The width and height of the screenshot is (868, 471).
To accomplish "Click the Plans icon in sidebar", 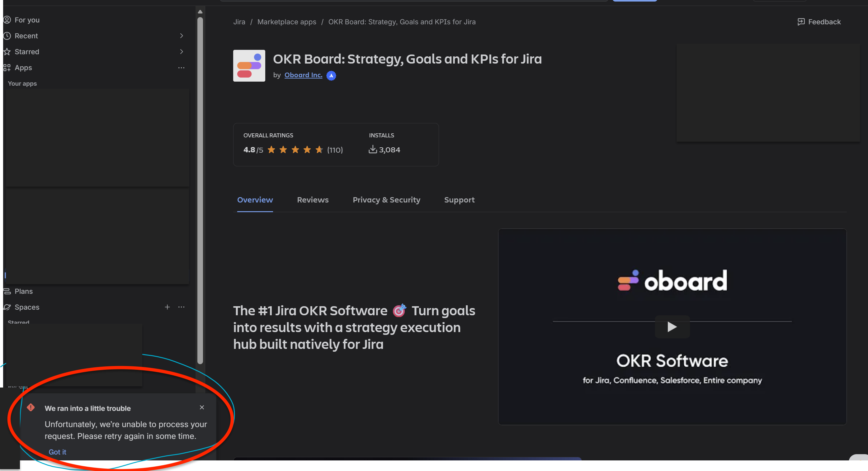I will point(7,291).
